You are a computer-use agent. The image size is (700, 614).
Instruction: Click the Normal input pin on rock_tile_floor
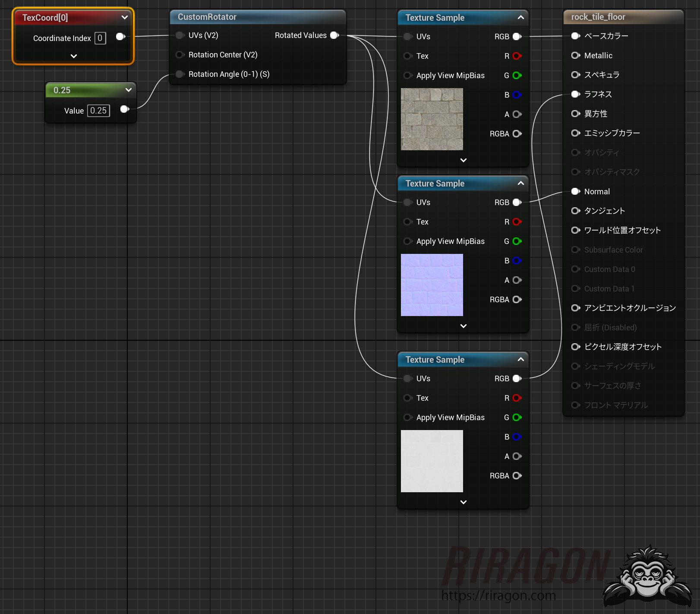coord(575,191)
